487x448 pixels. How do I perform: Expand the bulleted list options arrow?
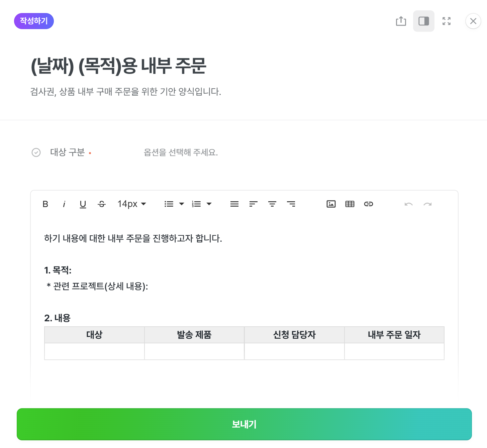coord(182,204)
